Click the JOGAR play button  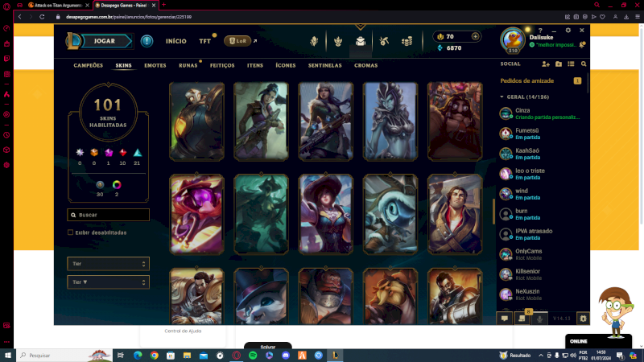(x=105, y=41)
